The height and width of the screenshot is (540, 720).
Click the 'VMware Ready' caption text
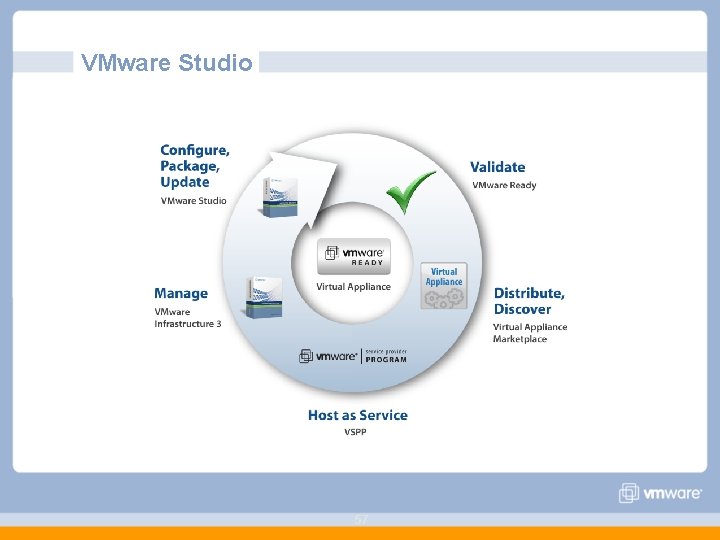[504, 185]
